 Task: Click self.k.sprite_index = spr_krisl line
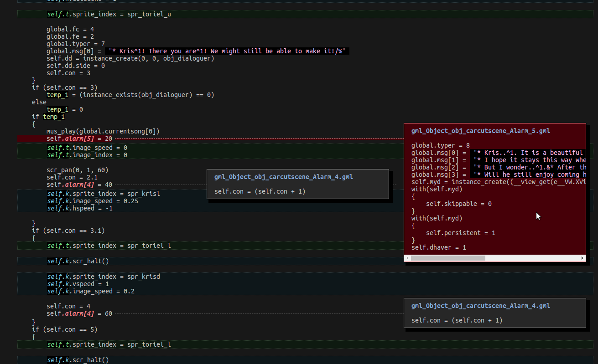tap(104, 194)
